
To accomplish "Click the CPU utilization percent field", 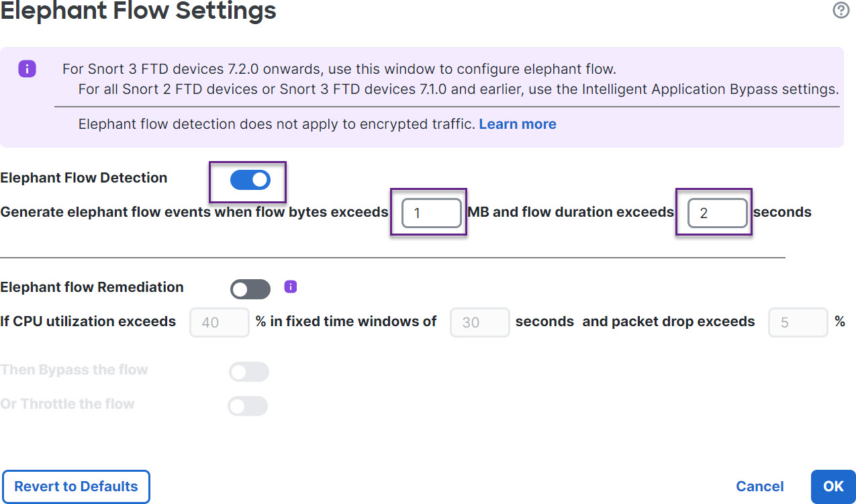I will click(x=220, y=322).
